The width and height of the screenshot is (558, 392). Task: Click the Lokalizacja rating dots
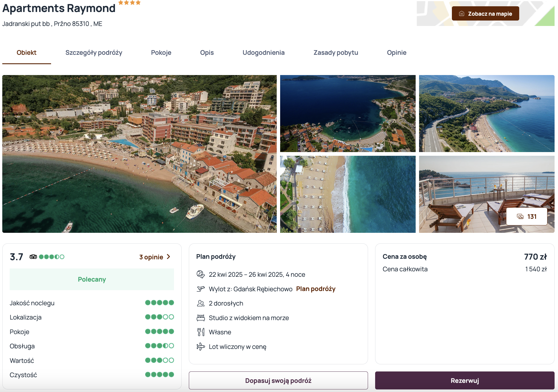[x=159, y=317]
